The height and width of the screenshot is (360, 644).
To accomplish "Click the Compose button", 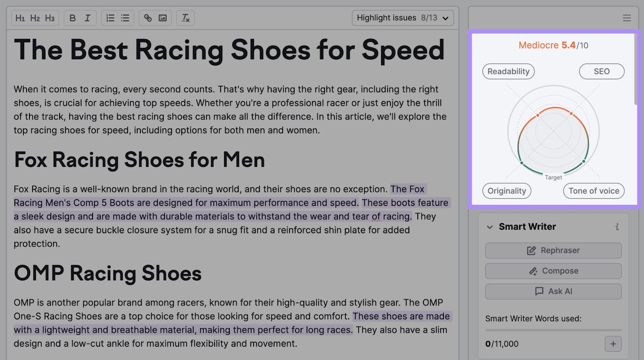I will click(x=553, y=271).
